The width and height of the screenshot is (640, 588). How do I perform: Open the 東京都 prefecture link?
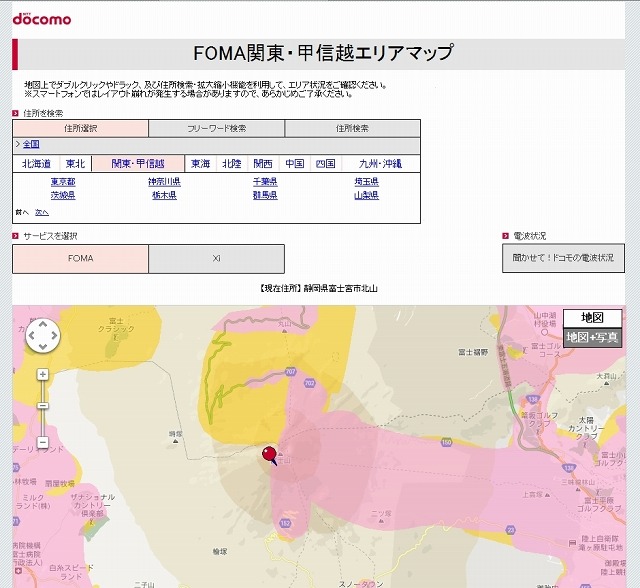pos(63,182)
